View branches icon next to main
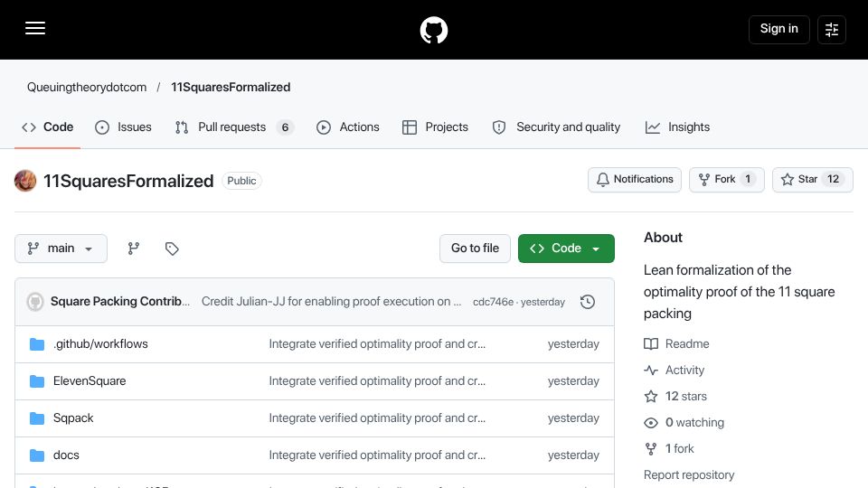 [x=134, y=249]
